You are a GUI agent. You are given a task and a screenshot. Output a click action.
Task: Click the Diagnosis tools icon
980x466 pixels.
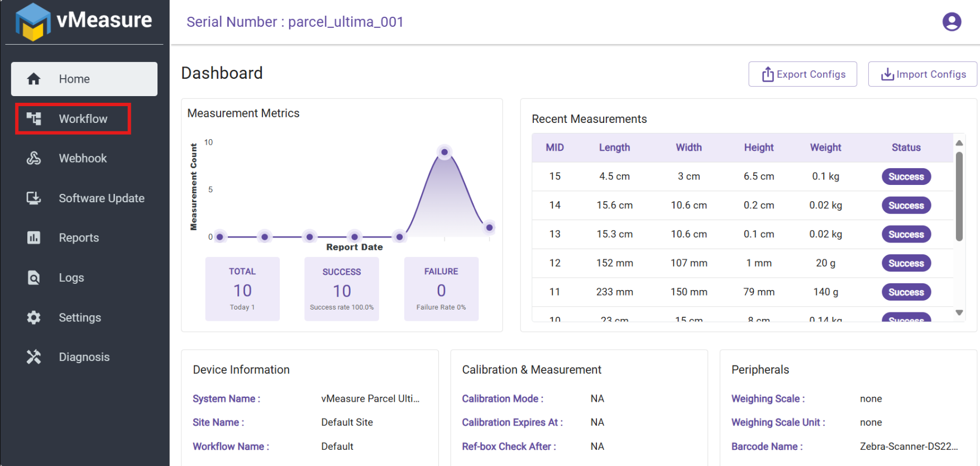click(34, 357)
